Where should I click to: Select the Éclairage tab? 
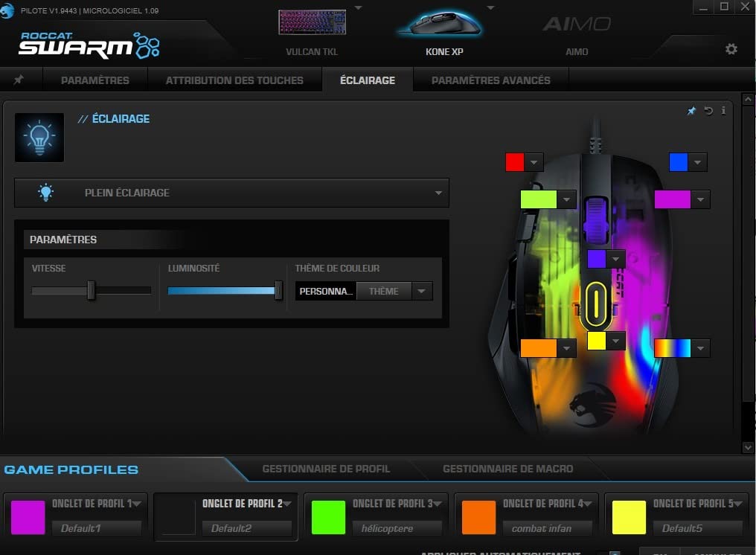coord(368,80)
